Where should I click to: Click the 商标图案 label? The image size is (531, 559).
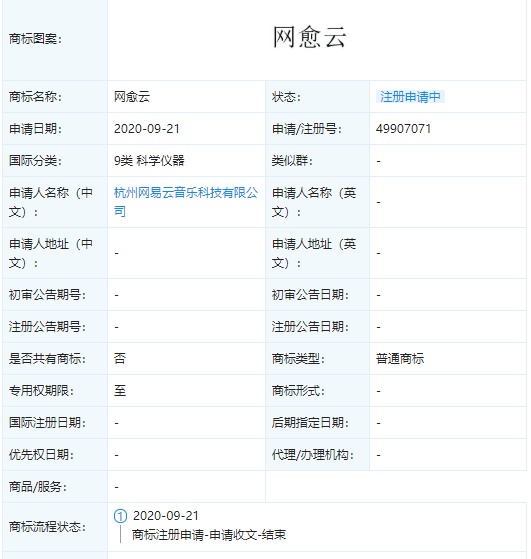pyautogui.click(x=35, y=39)
